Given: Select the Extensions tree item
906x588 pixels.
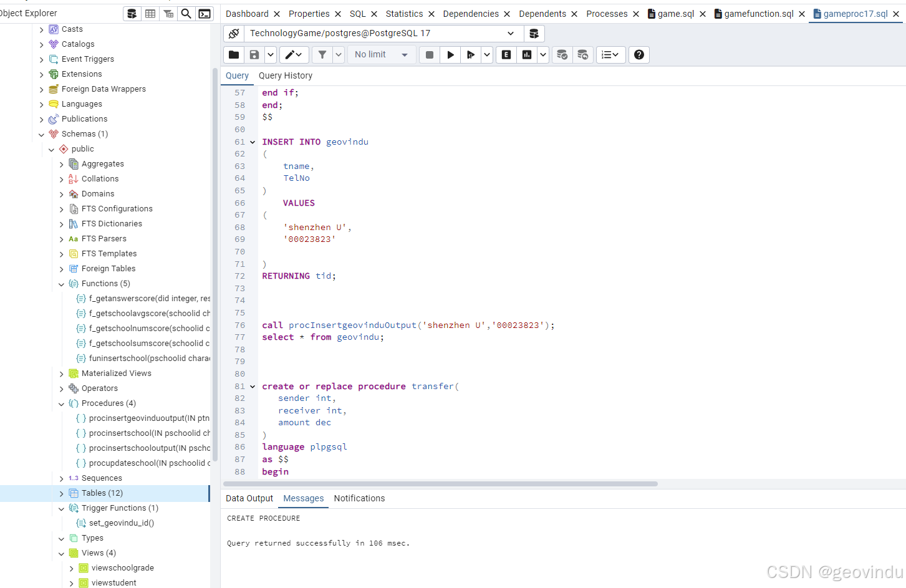Looking at the screenshot, I should point(82,74).
